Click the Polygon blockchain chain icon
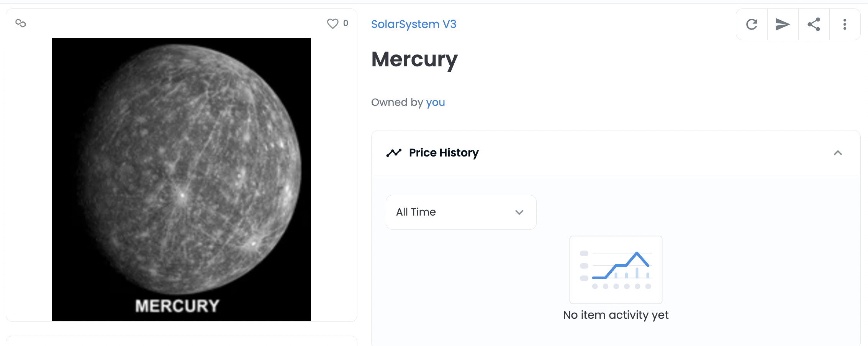This screenshot has height=346, width=868. click(x=21, y=23)
